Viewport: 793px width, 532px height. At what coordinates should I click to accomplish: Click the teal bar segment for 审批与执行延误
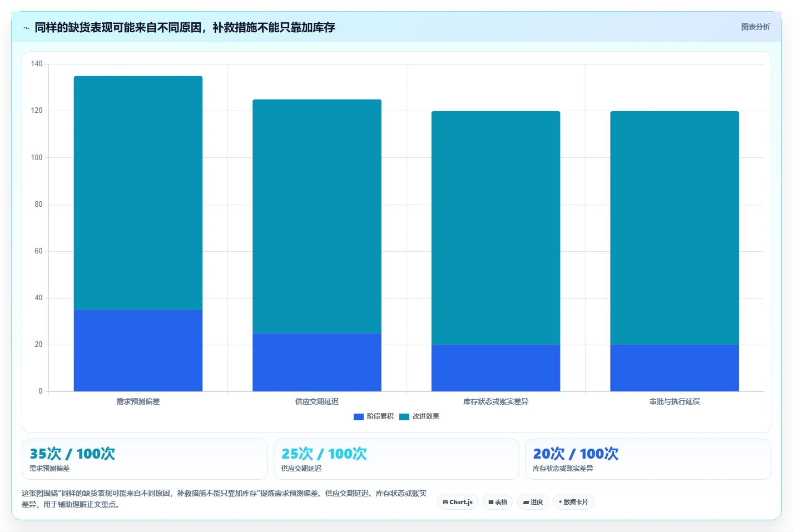click(x=675, y=228)
